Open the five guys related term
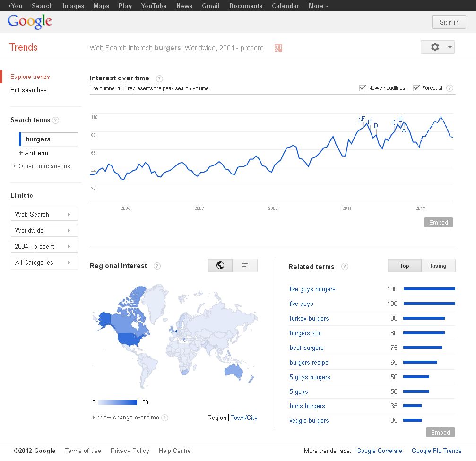476x461 pixels. click(x=301, y=304)
